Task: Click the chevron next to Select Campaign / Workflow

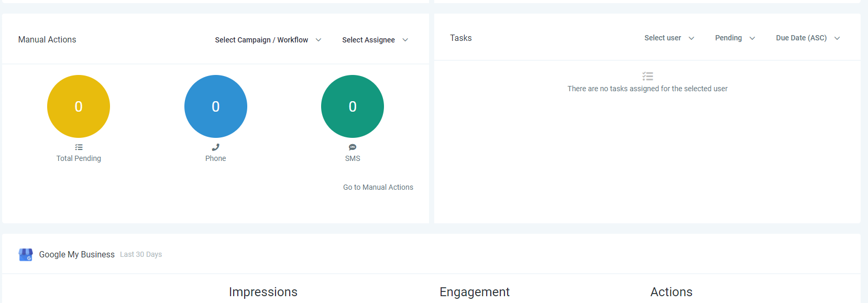Action: [318, 40]
